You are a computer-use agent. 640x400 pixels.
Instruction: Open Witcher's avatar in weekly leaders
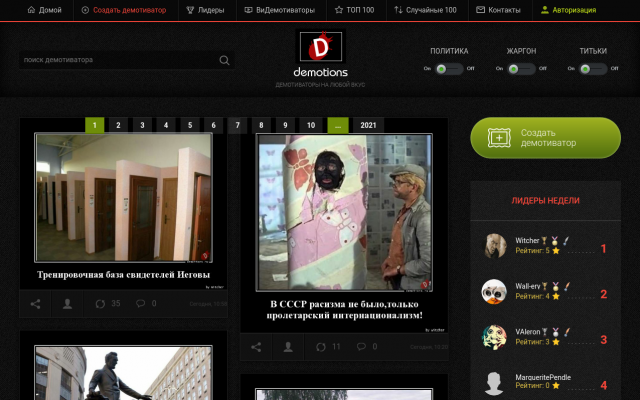(x=494, y=246)
